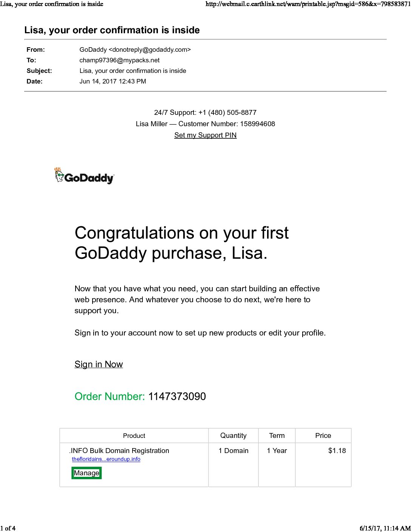Click the order number 1147373090
411x532 pixels.
point(177,396)
